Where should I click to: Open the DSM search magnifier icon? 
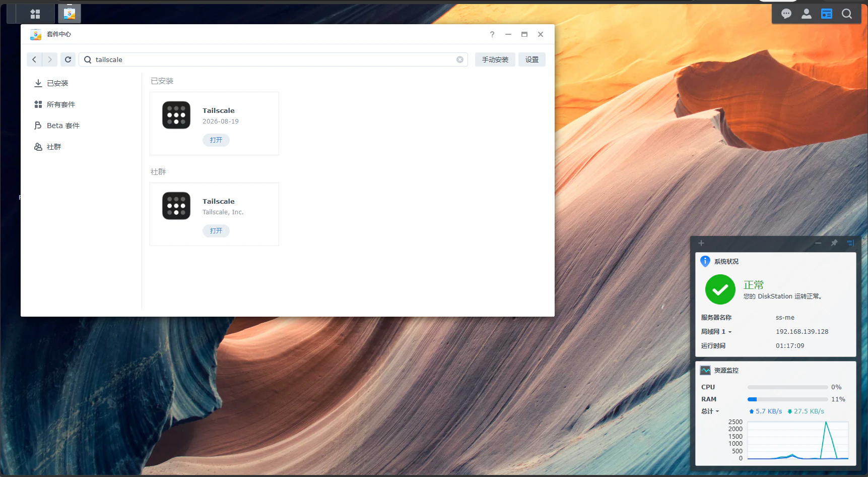[847, 14]
